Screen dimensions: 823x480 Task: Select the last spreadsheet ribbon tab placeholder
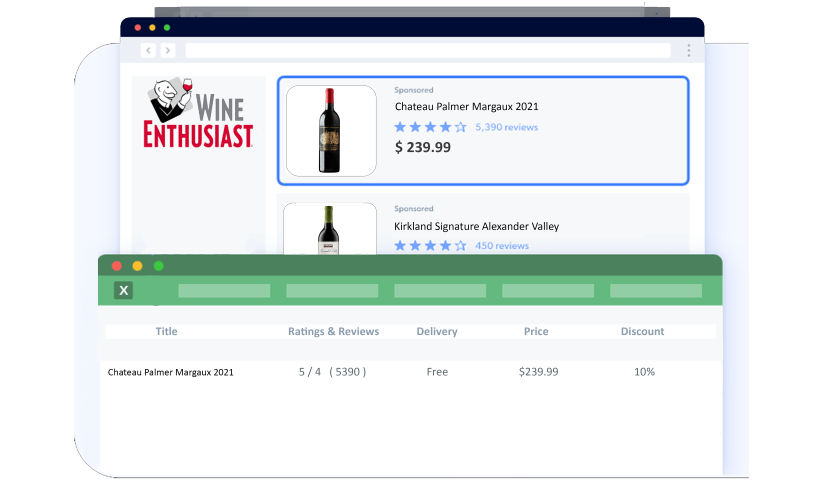pyautogui.click(x=656, y=291)
